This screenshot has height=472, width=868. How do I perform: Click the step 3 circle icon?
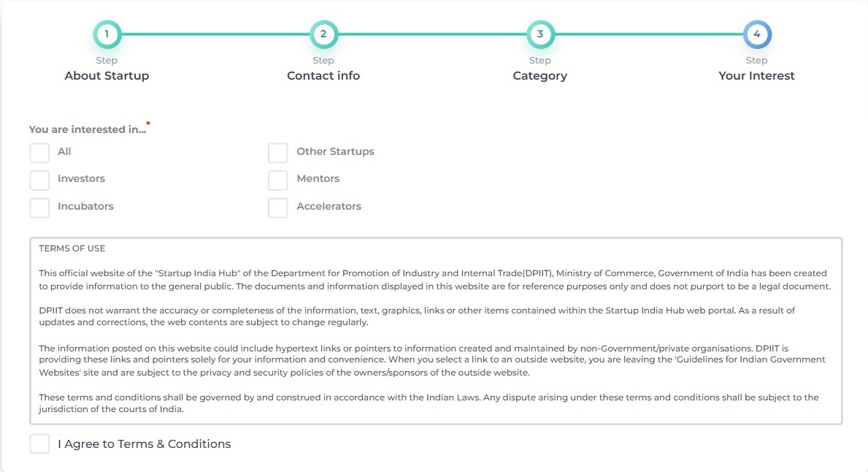539,34
